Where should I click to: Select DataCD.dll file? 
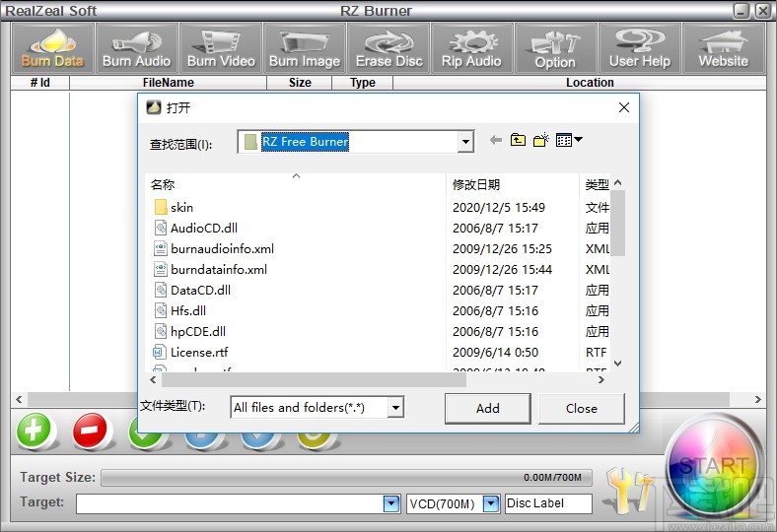(x=200, y=291)
